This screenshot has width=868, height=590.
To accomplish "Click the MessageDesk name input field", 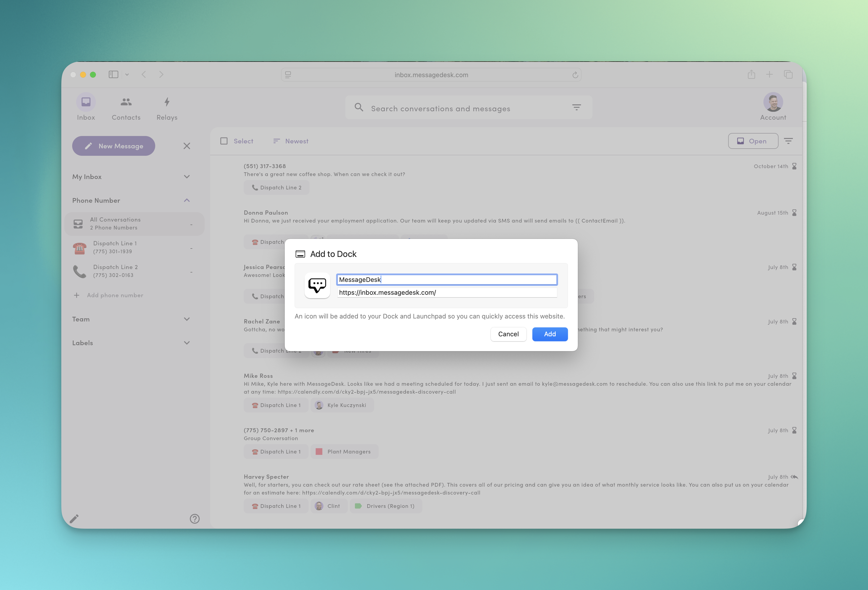I will click(447, 279).
